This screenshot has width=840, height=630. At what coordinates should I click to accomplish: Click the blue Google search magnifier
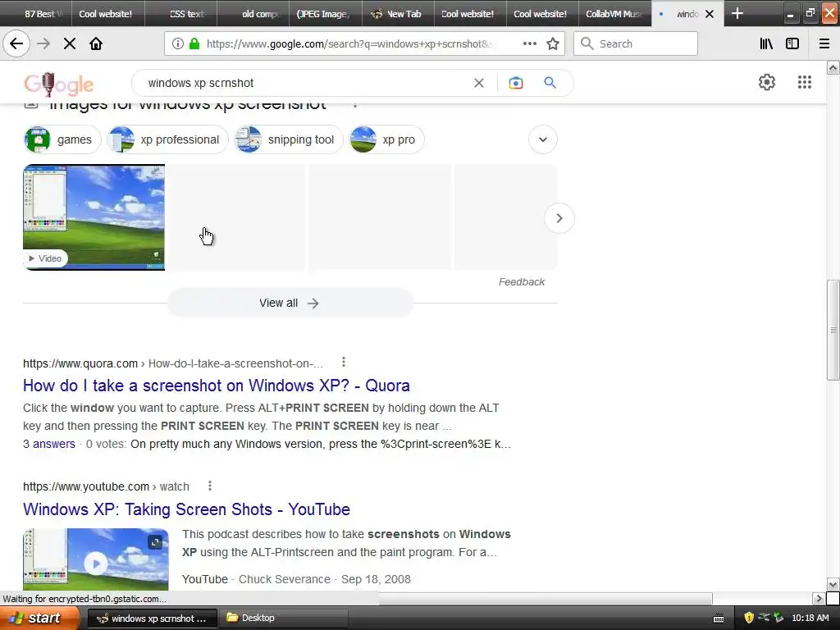pyautogui.click(x=550, y=83)
